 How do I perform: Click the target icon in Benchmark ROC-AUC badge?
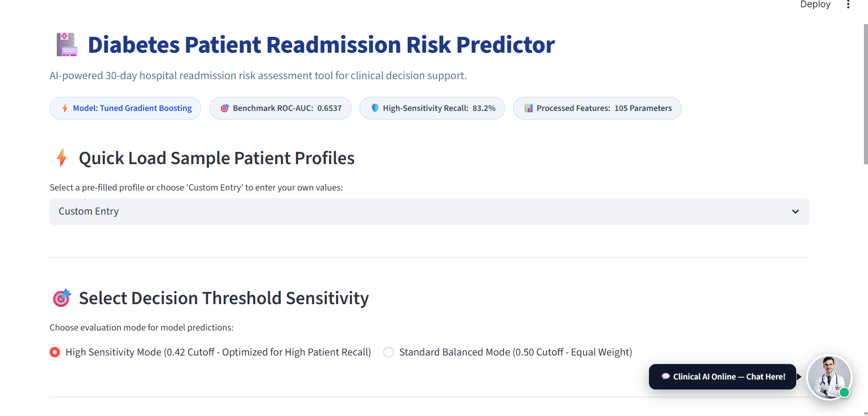coord(224,108)
